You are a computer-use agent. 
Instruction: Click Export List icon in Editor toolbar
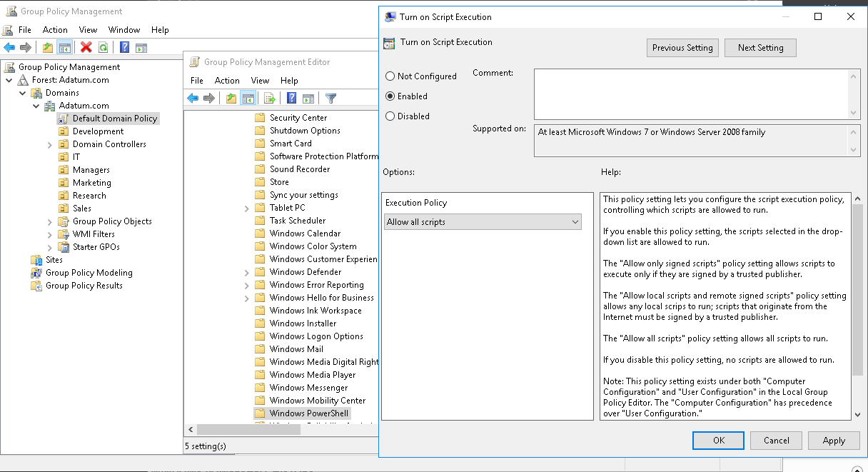pos(270,99)
